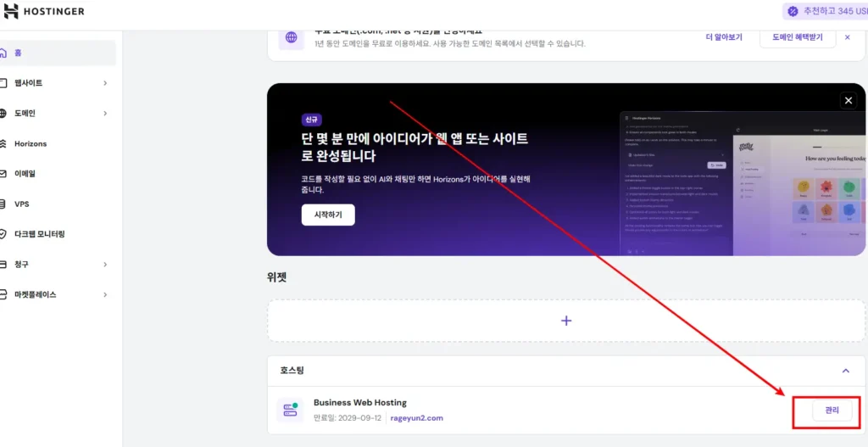Open 이메일 in the sidebar
868x447 pixels.
tap(58, 173)
